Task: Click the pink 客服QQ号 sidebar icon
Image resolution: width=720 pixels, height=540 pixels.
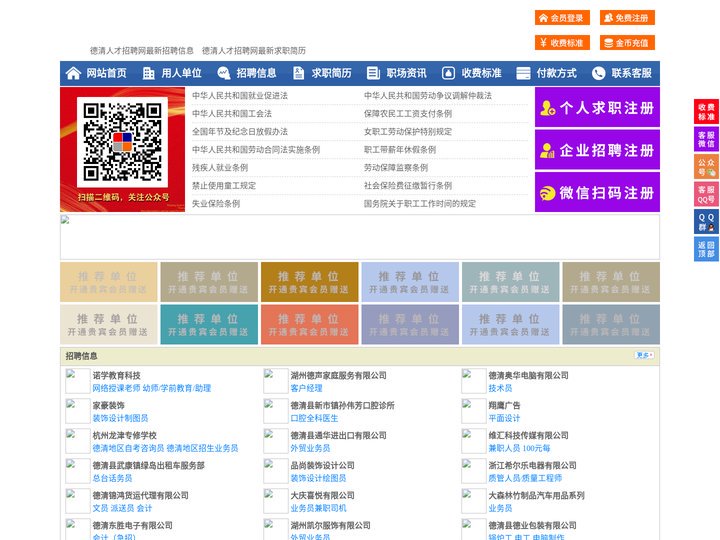Action: click(706, 194)
